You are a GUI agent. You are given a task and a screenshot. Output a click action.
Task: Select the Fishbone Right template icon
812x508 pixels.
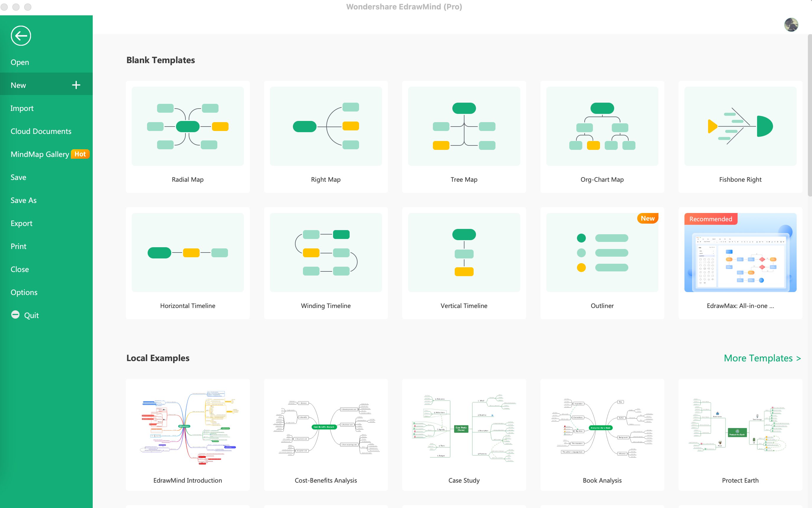[x=741, y=125]
